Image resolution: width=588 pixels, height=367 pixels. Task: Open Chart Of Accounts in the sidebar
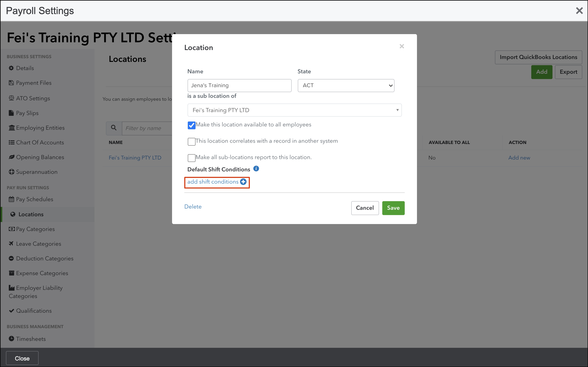pos(40,143)
